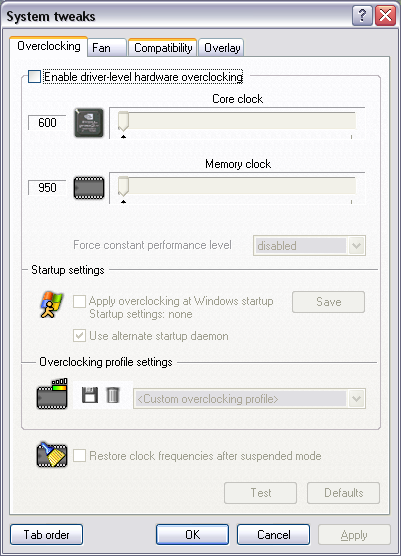The height and width of the screenshot is (556, 401).
Task: Click the question mark help button in title bar
Action: (362, 16)
